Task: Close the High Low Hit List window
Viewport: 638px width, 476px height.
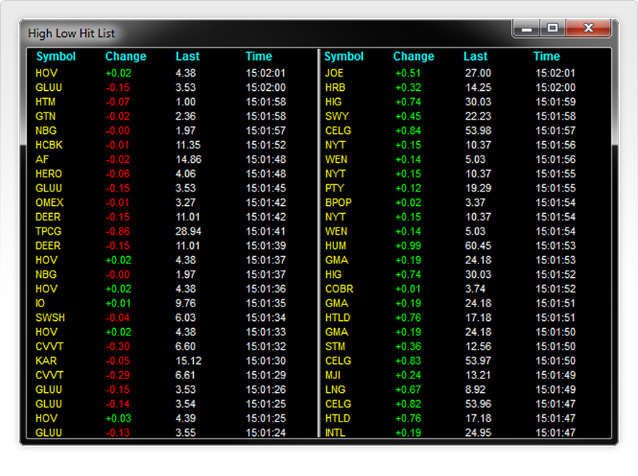Action: [589, 30]
